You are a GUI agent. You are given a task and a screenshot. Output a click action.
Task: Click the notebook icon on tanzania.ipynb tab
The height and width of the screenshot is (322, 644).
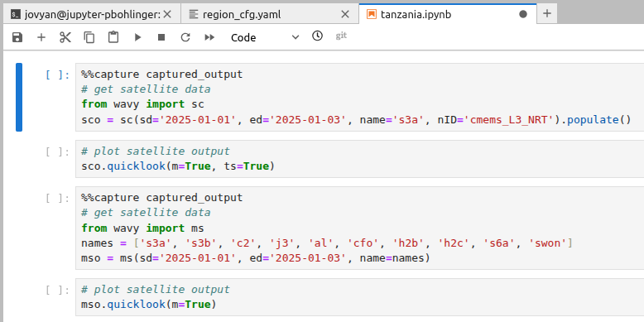click(372, 14)
